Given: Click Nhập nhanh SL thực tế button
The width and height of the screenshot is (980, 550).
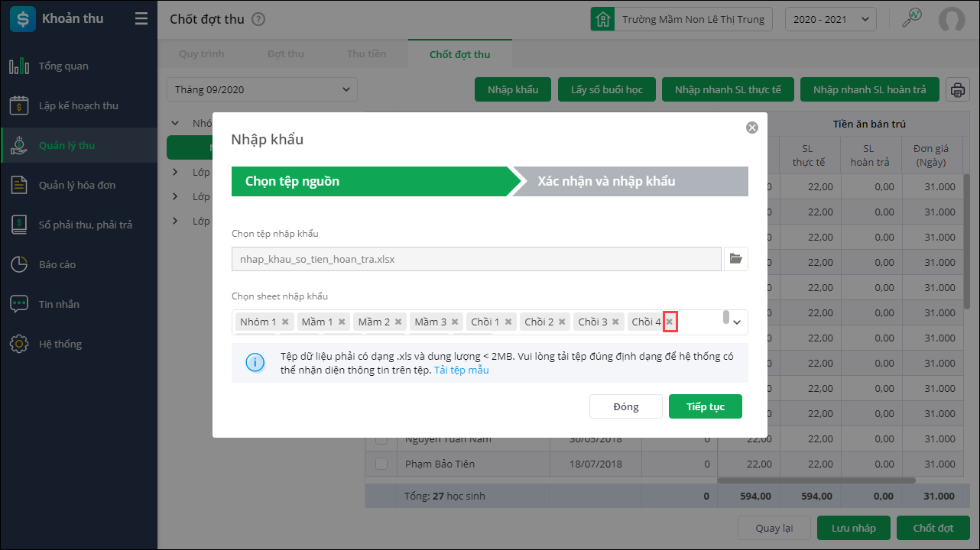Looking at the screenshot, I should coord(728,89).
